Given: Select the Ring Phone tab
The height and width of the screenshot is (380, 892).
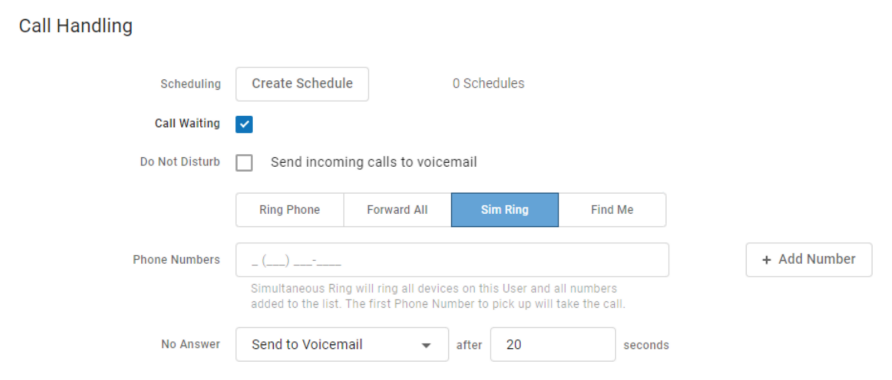Looking at the screenshot, I should click(290, 210).
